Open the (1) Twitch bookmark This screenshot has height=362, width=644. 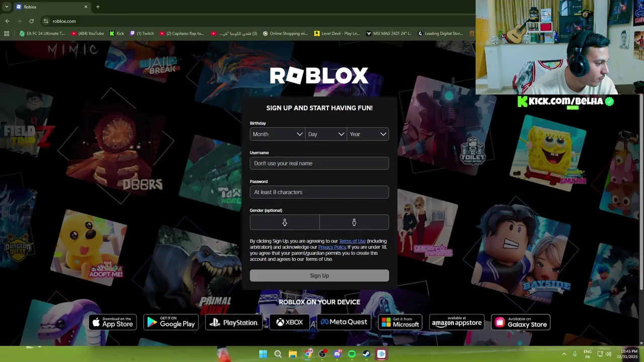pyautogui.click(x=142, y=34)
